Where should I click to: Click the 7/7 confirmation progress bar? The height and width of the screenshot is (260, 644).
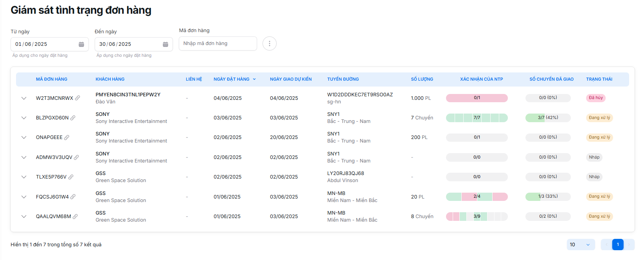(x=477, y=118)
